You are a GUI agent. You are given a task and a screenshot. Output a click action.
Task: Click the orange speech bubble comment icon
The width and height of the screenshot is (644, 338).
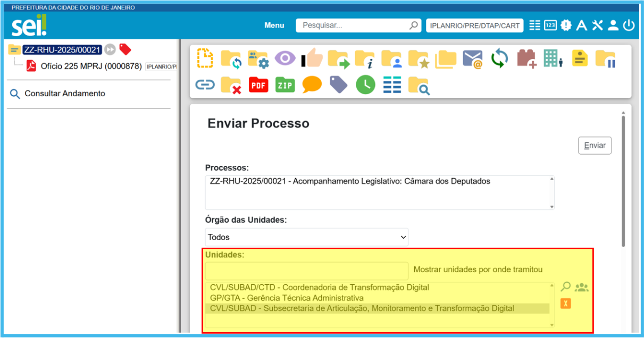pos(312,85)
